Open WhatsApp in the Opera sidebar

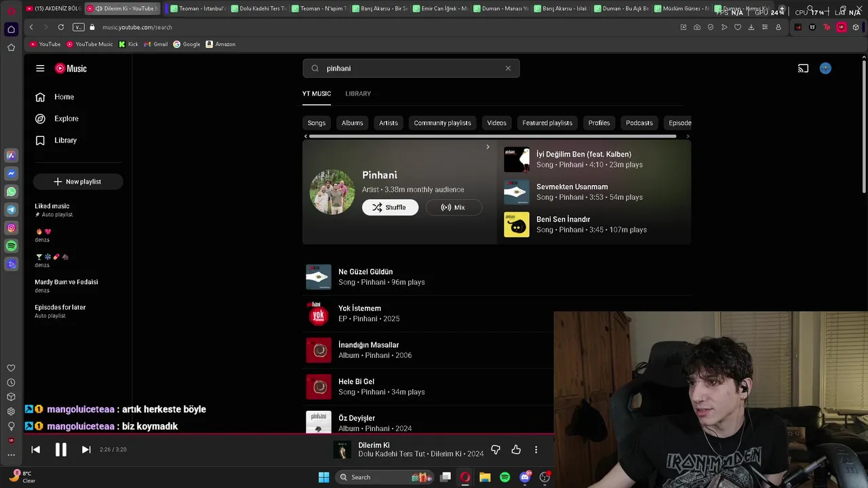[x=11, y=192]
